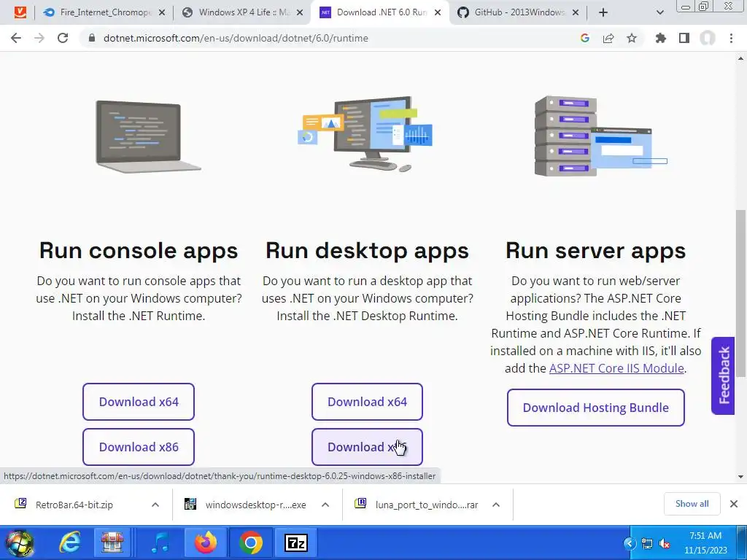Toggle the browser side panel icon

click(684, 38)
